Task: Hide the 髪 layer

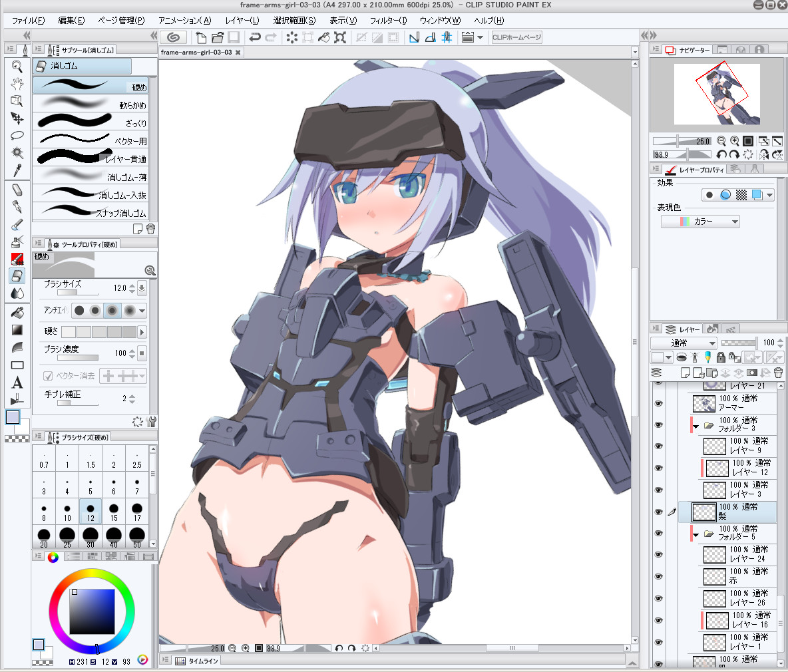Action: point(658,511)
